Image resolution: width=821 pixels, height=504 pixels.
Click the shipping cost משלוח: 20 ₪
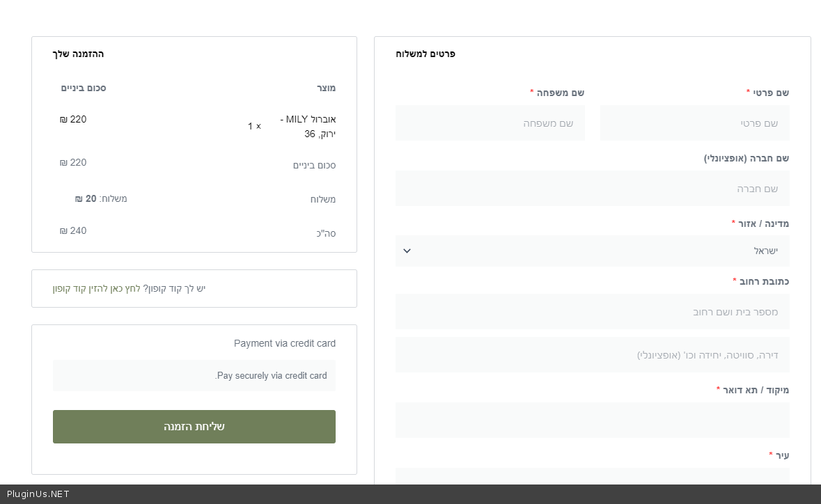[x=101, y=198]
